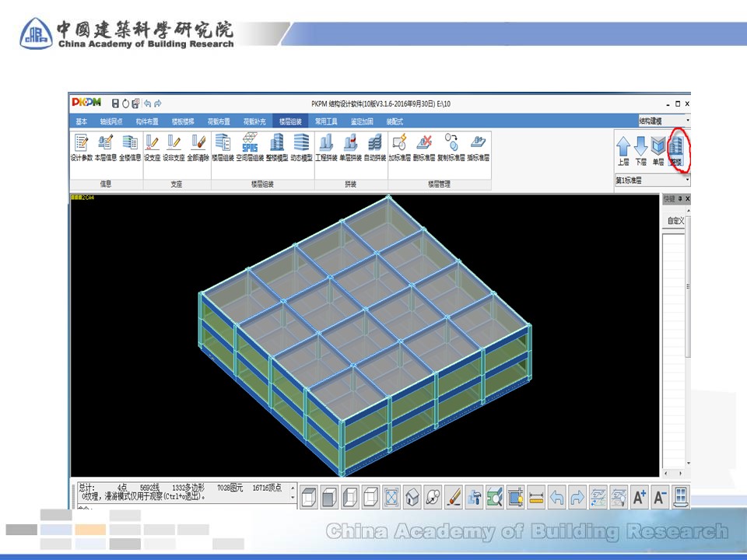Open 设计参数 design parameters
This screenshot has height=560, width=747.
pos(82,147)
